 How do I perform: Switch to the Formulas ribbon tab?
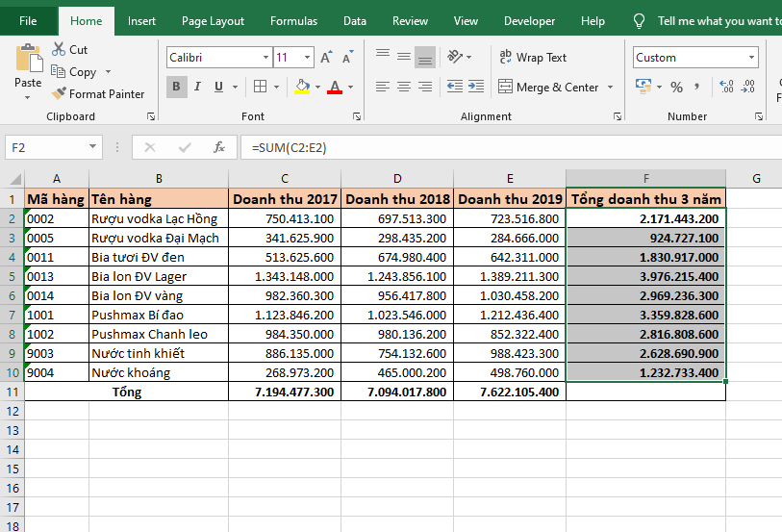coord(293,21)
